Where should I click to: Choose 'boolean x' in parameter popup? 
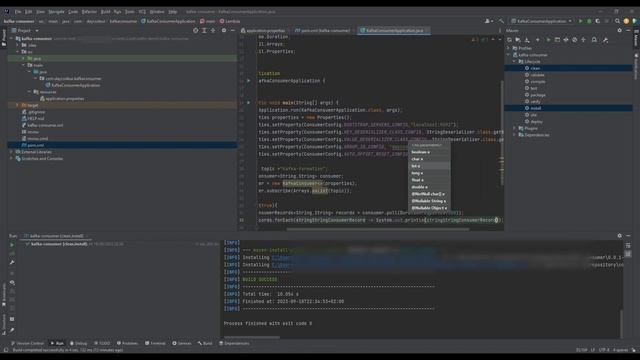coord(429,152)
